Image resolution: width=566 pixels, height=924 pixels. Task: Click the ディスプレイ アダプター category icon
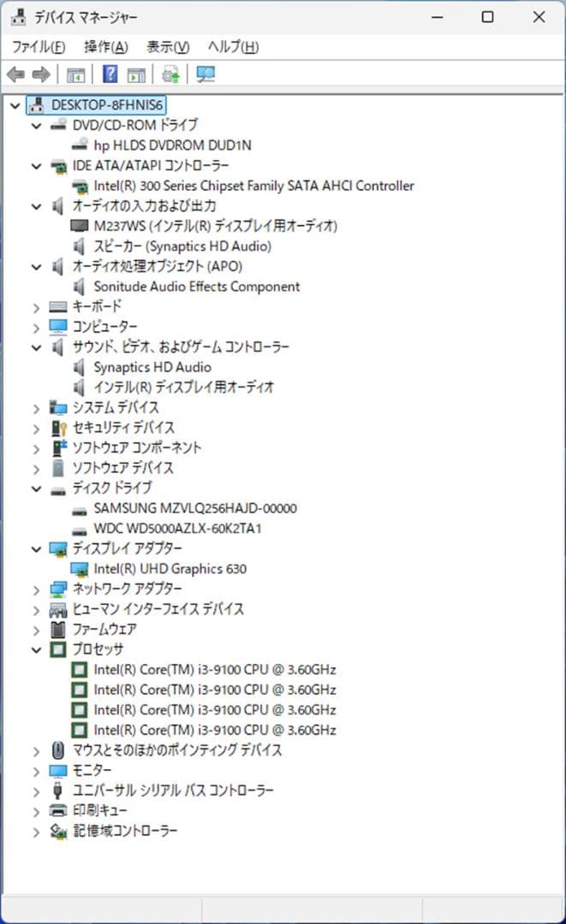tap(57, 548)
